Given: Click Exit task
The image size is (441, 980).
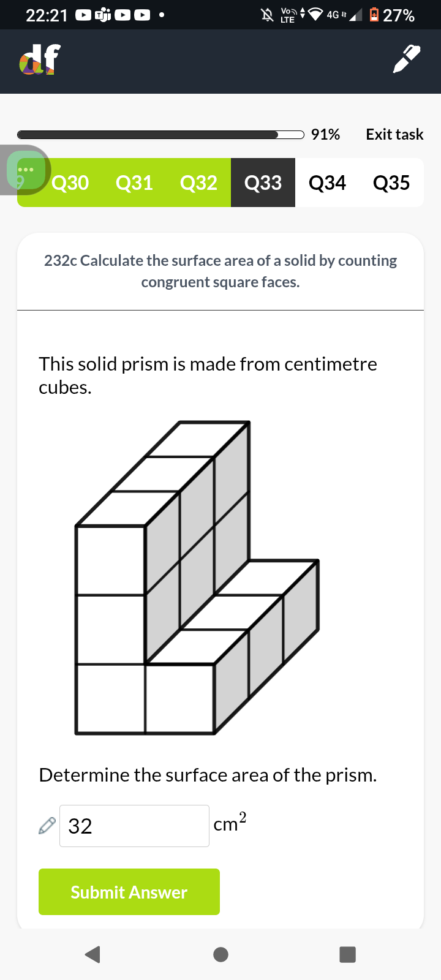Looking at the screenshot, I should (x=394, y=134).
